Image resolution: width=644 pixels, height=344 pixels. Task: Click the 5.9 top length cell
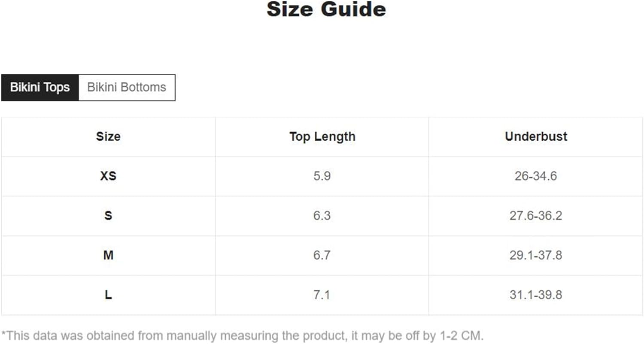coord(322,176)
